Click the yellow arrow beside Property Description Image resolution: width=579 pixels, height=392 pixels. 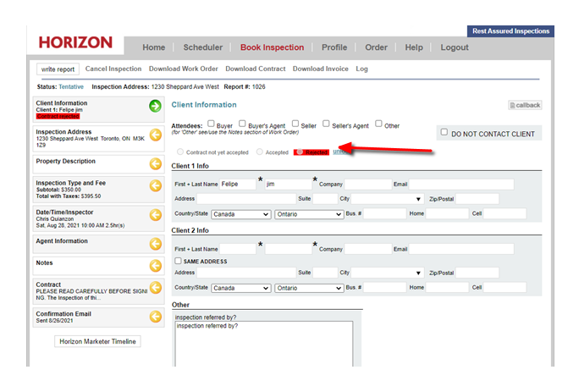pos(155,163)
